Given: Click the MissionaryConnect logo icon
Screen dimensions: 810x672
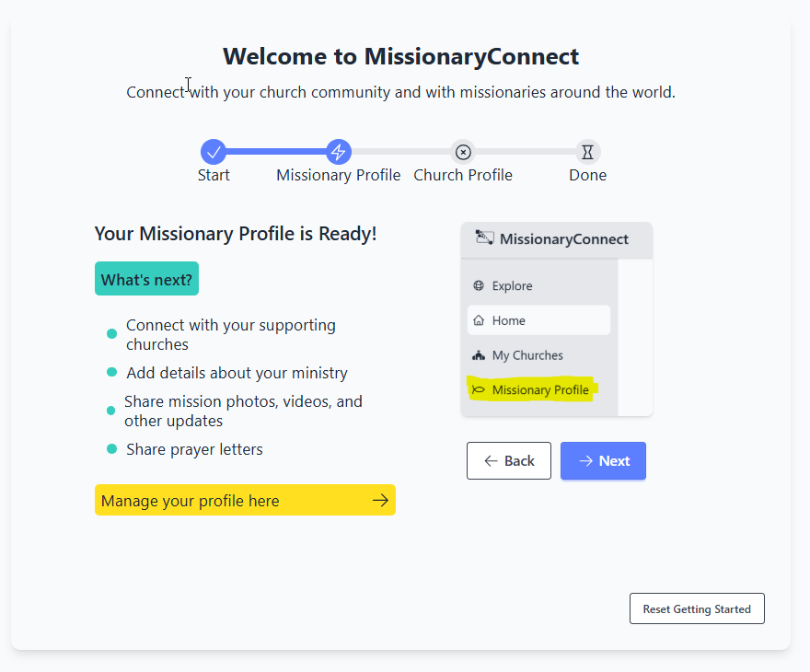Looking at the screenshot, I should [x=484, y=238].
